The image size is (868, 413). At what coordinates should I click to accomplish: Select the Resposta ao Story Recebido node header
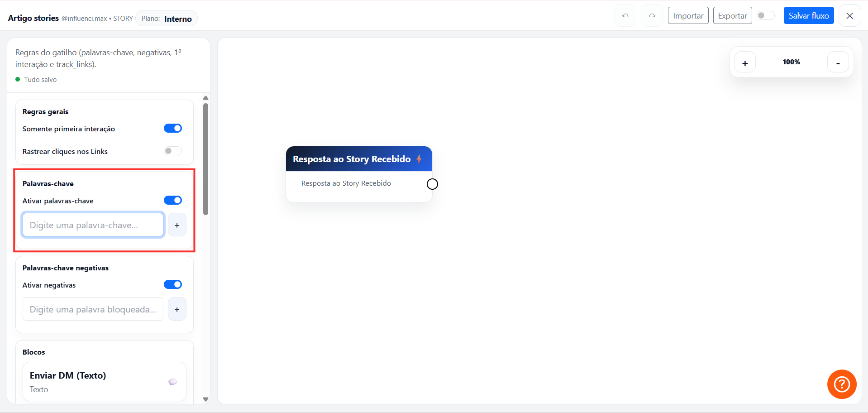coord(359,159)
